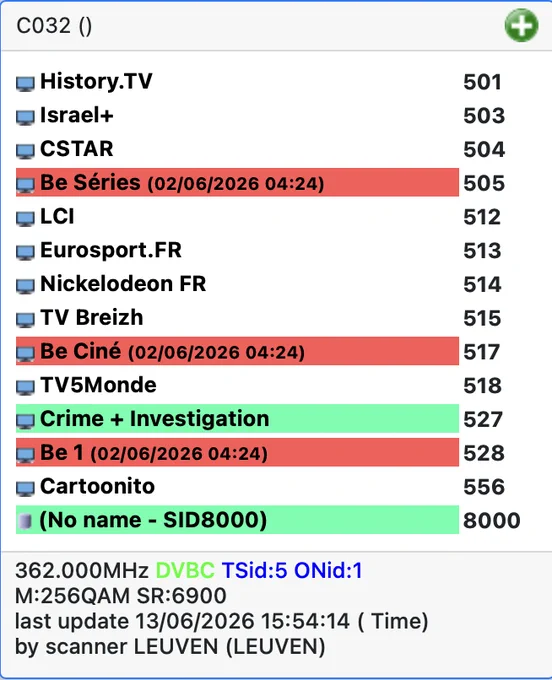Click the TV icon next to Israel+
This screenshot has height=680, width=552.
coord(25,117)
